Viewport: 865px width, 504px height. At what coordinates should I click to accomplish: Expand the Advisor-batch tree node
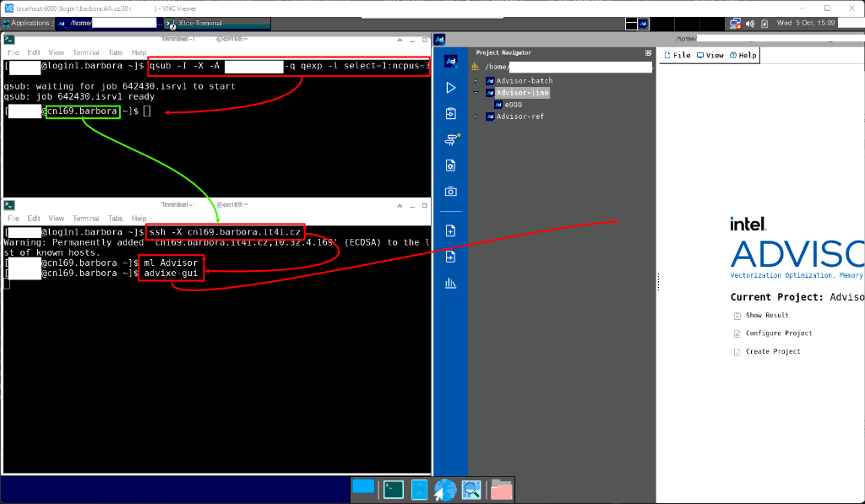476,81
